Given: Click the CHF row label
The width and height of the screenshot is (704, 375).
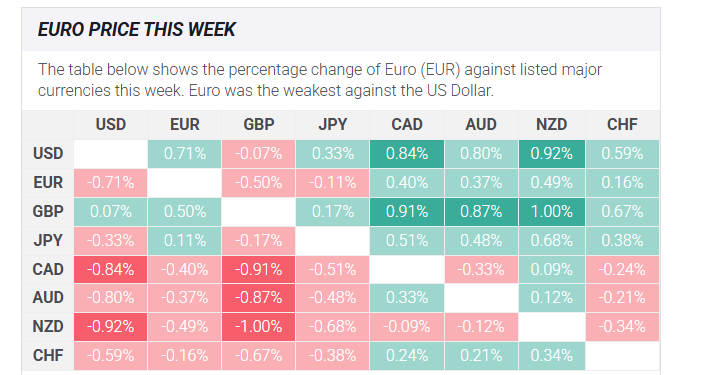Looking at the screenshot, I should 48,356.
